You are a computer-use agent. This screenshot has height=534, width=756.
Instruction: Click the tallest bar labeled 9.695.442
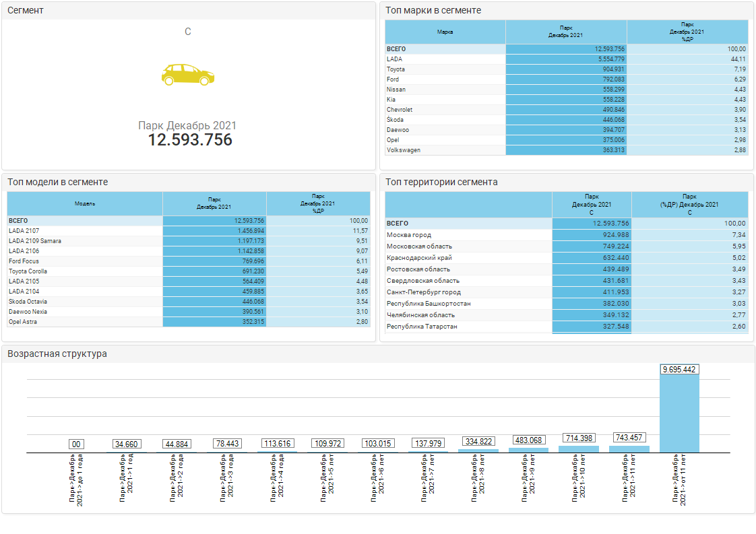coord(679,412)
